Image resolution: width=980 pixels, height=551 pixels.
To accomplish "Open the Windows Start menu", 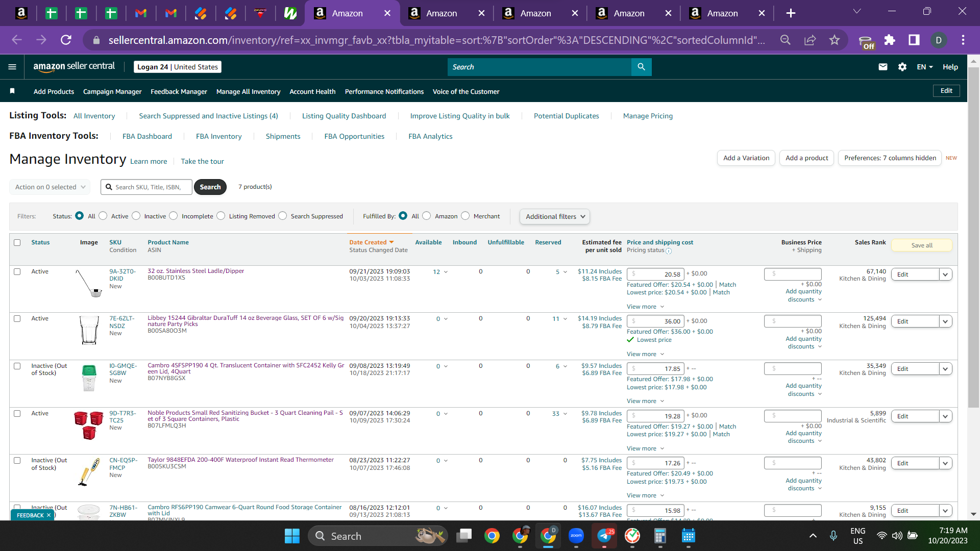I will (292, 536).
